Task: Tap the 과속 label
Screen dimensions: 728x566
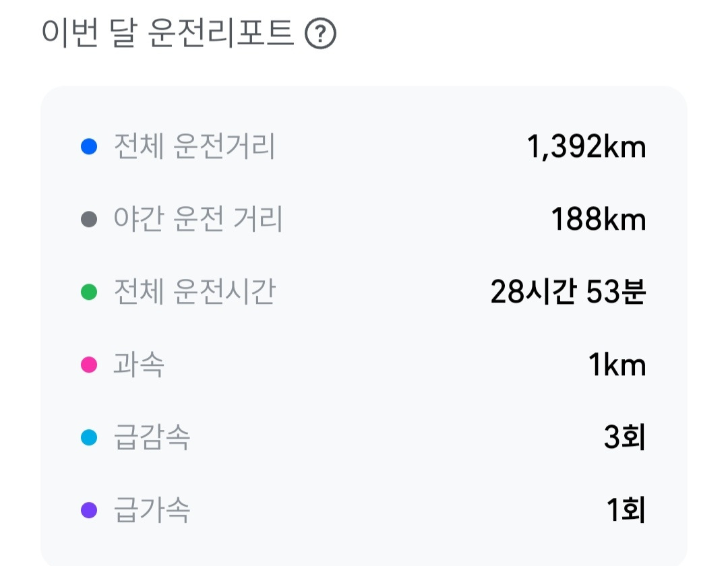Action: click(139, 365)
